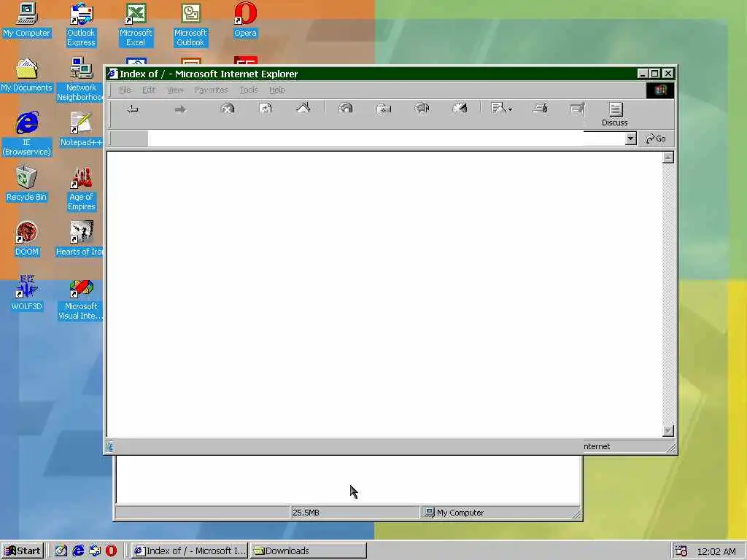Image resolution: width=747 pixels, height=560 pixels.
Task: Click the 12:02 AM taskbar clock
Action: (716, 551)
